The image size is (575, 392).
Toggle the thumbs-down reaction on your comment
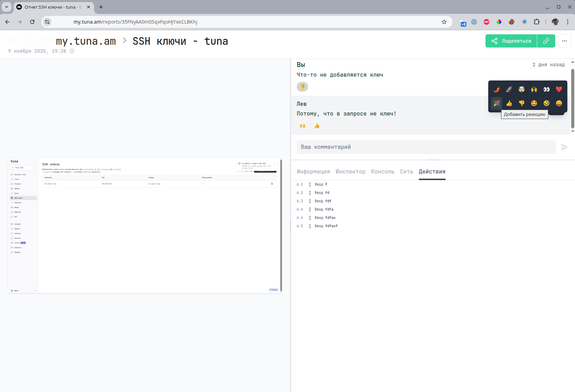302,87
